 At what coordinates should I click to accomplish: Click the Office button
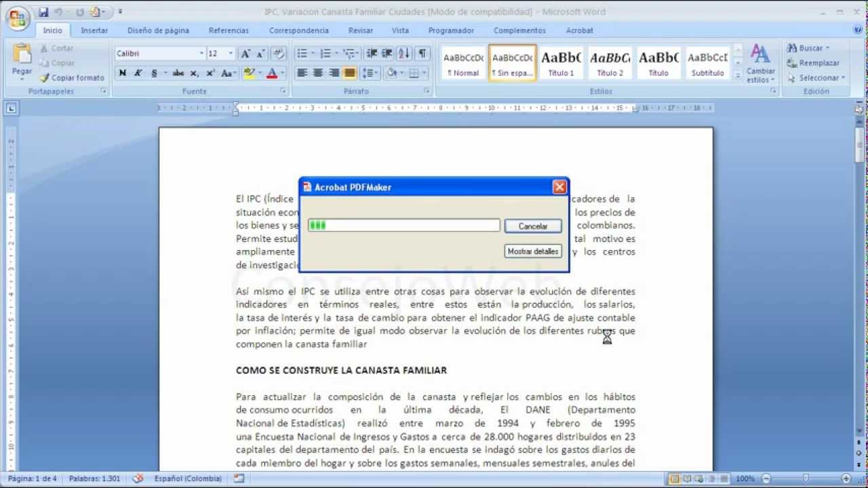(x=18, y=18)
